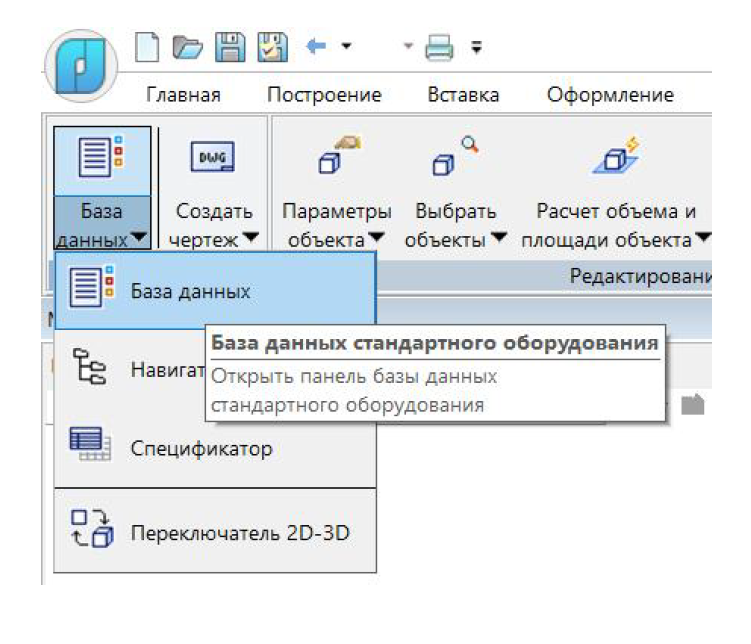Select База данных in the dropdown menu
Screen dimensions: 751x644
coord(215,291)
